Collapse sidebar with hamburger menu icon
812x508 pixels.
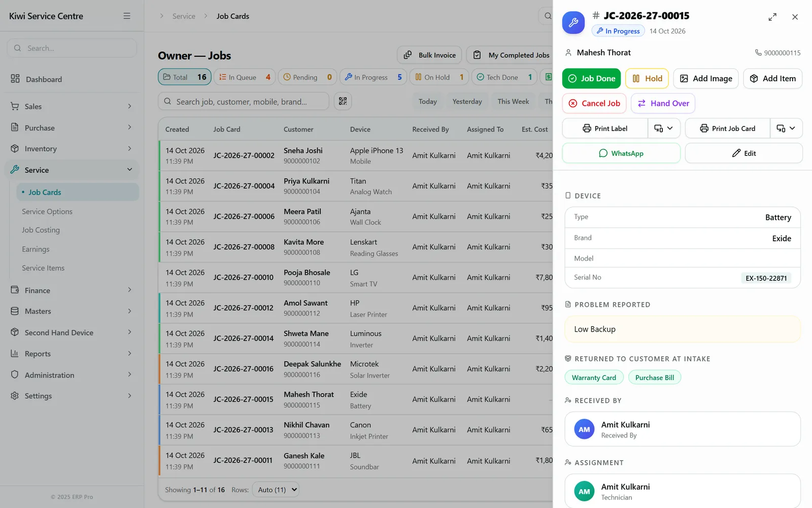pos(127,16)
